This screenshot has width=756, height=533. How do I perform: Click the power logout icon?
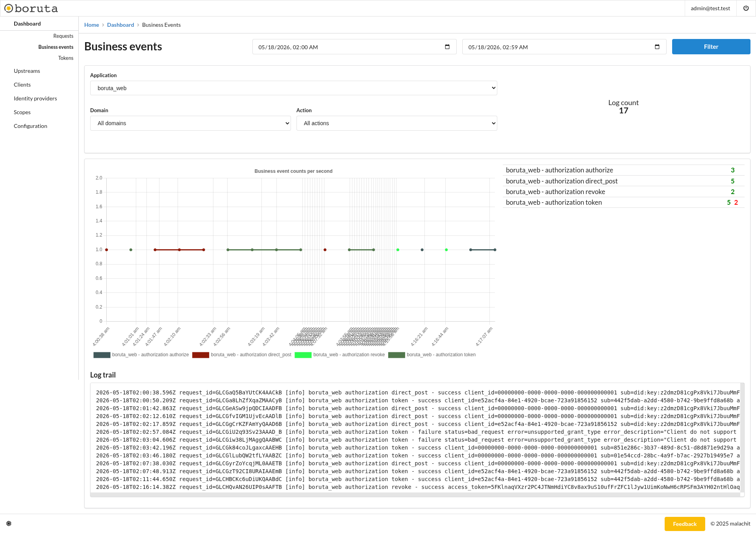[746, 8]
